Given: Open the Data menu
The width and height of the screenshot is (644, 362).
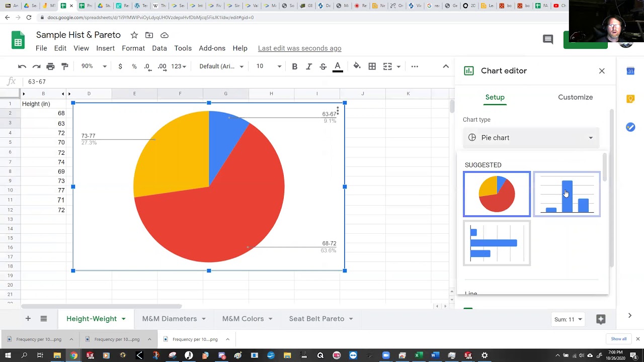Looking at the screenshot, I should pos(159,48).
